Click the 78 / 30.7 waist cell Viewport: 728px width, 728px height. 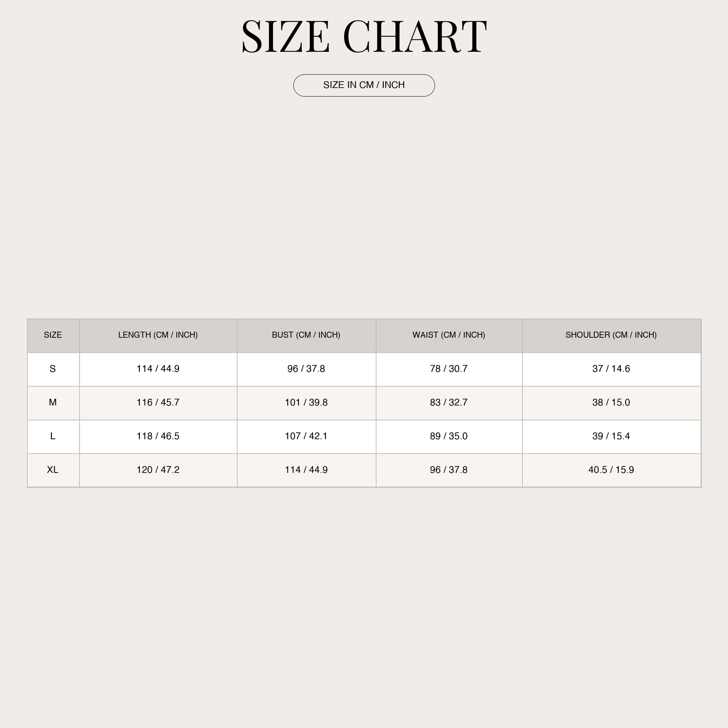[449, 369]
